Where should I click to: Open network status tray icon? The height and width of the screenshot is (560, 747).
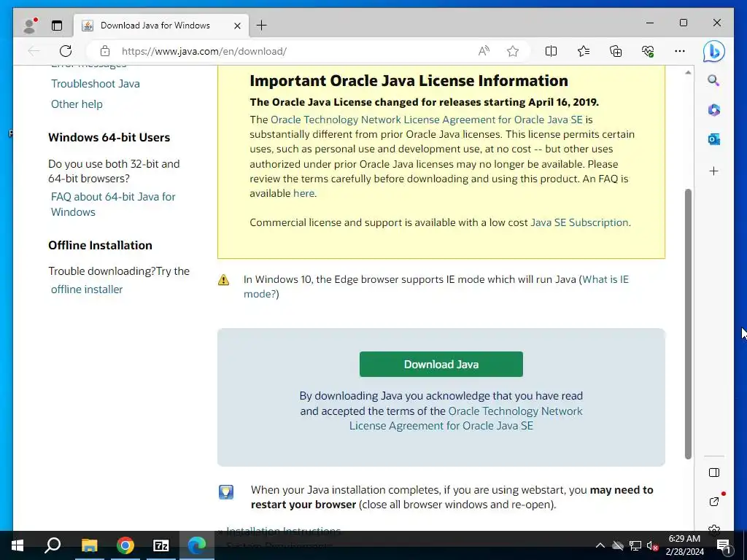pyautogui.click(x=635, y=545)
